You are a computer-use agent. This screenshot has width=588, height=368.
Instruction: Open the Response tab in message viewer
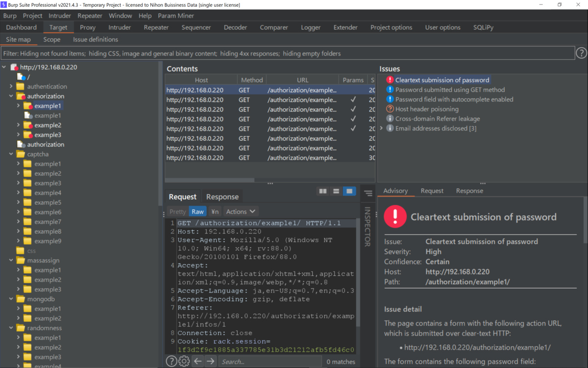coord(222,197)
